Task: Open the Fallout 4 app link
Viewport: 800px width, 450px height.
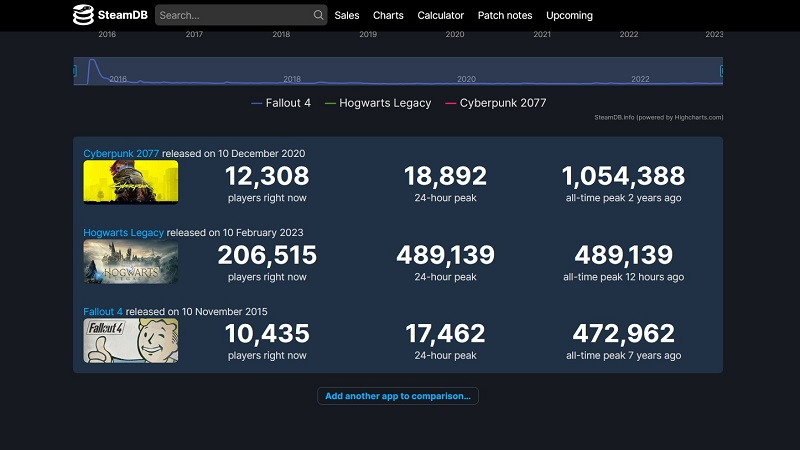Action: (103, 312)
